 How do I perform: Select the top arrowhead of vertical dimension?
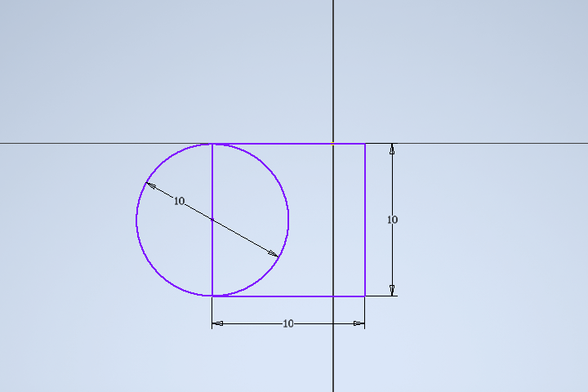point(392,149)
